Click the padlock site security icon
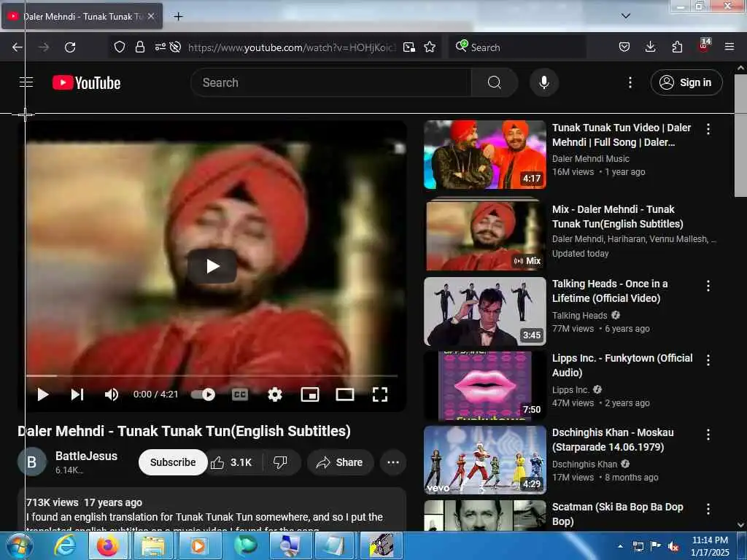The height and width of the screenshot is (560, 747). coord(139,47)
